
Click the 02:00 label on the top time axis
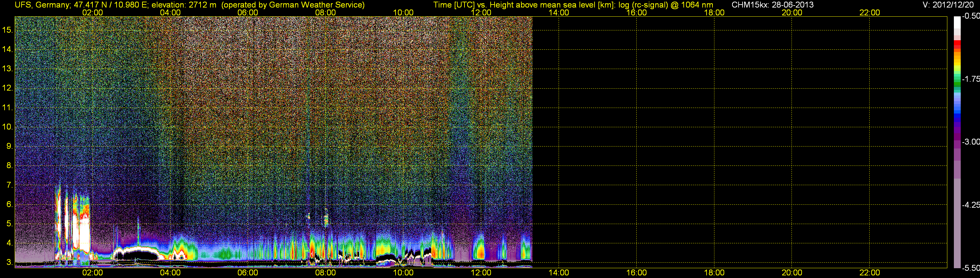(92, 12)
